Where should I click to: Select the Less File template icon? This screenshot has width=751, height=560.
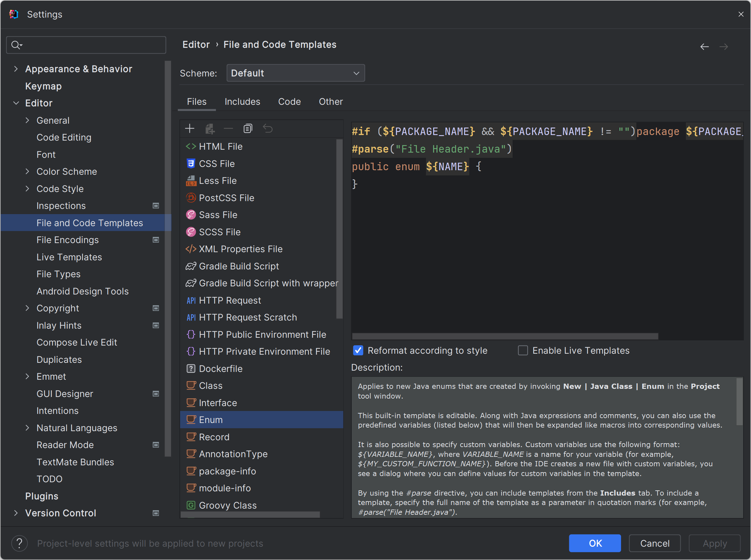tap(191, 181)
